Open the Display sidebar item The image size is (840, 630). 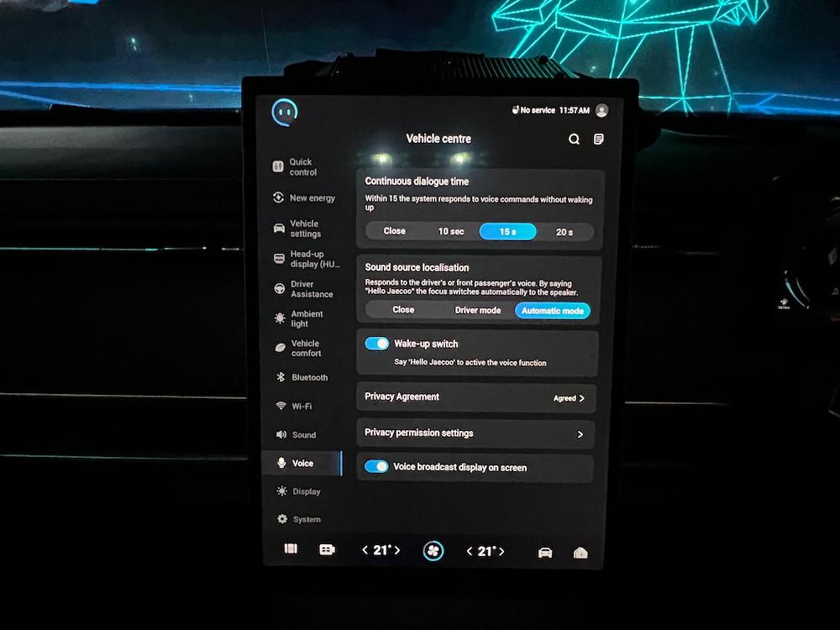coord(306,491)
